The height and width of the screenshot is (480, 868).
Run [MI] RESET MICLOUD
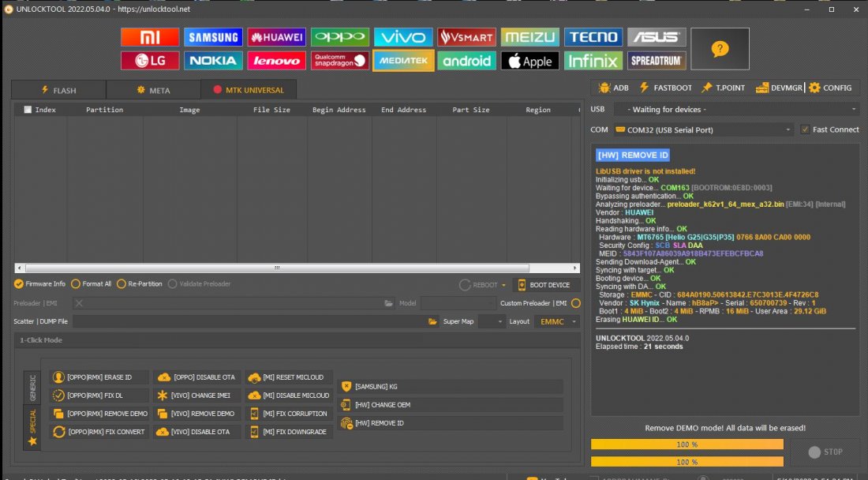tap(289, 377)
